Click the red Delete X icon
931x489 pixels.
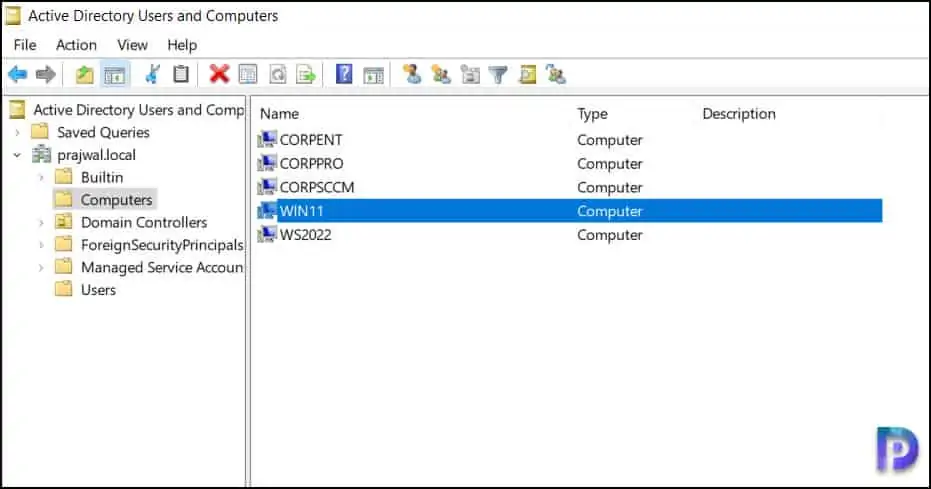coord(219,74)
